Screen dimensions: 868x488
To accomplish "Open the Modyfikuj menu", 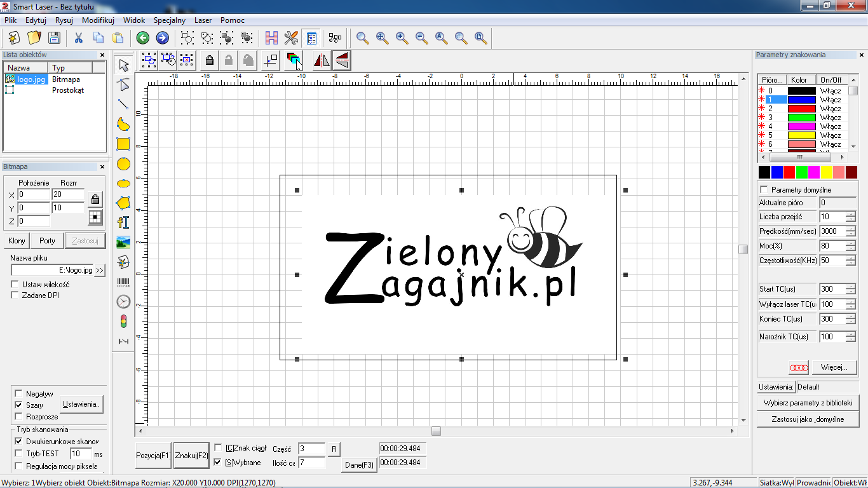I will pyautogui.click(x=98, y=20).
